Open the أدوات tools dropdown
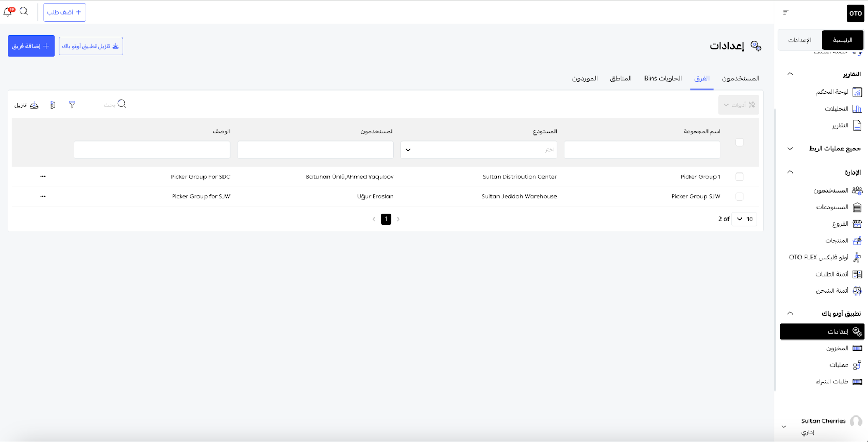 pos(739,105)
